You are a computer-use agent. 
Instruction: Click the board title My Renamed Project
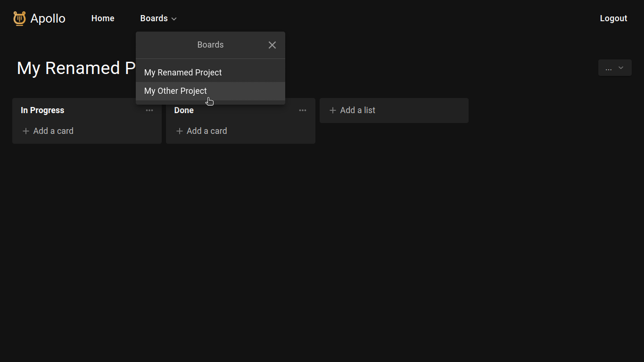76,68
